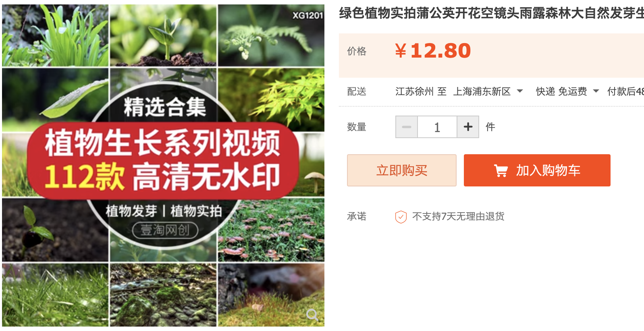This screenshot has width=644, height=331.
Task: Click the shield icon beside return policy
Action: 401,217
